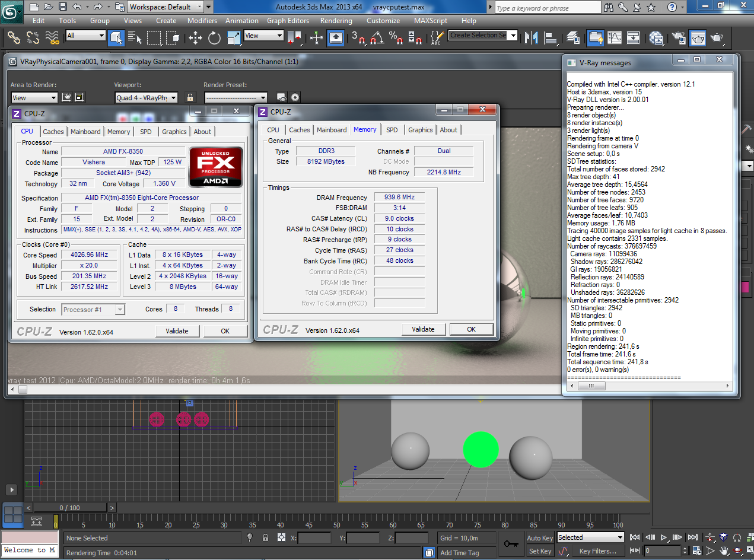Toggle Angle Snap
Screen dimensions: 754x560
click(377, 38)
